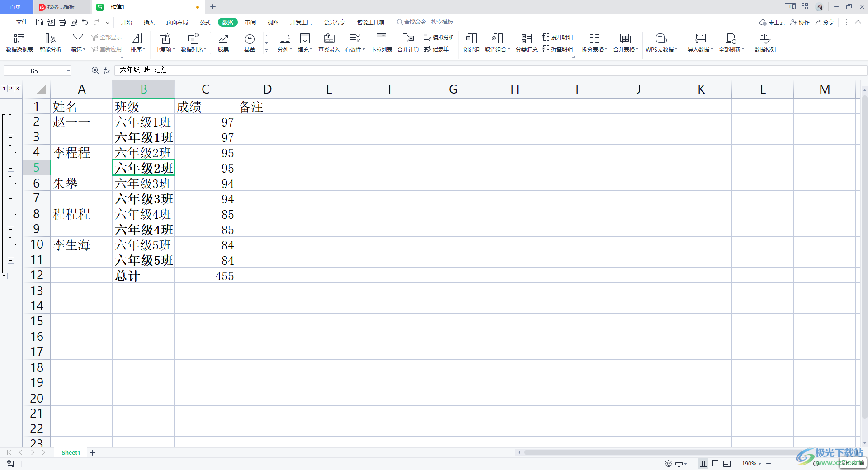Open Text to Columns (分列) dropdown
Viewport: 868px width, 470px height.
[285, 43]
